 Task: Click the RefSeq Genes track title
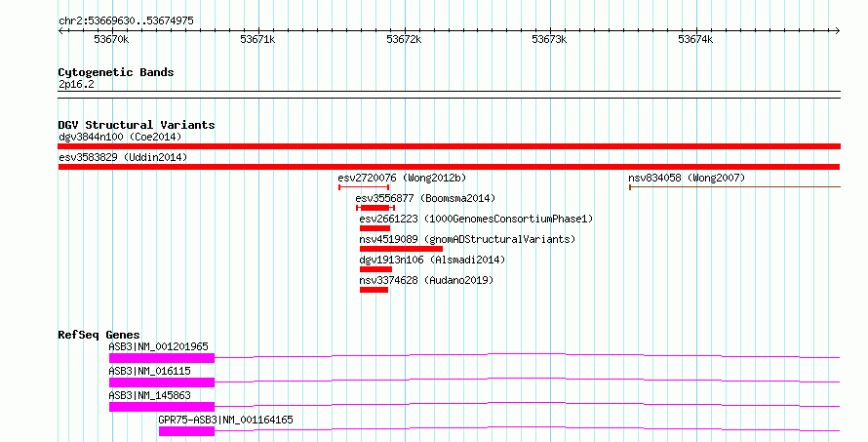99,335
